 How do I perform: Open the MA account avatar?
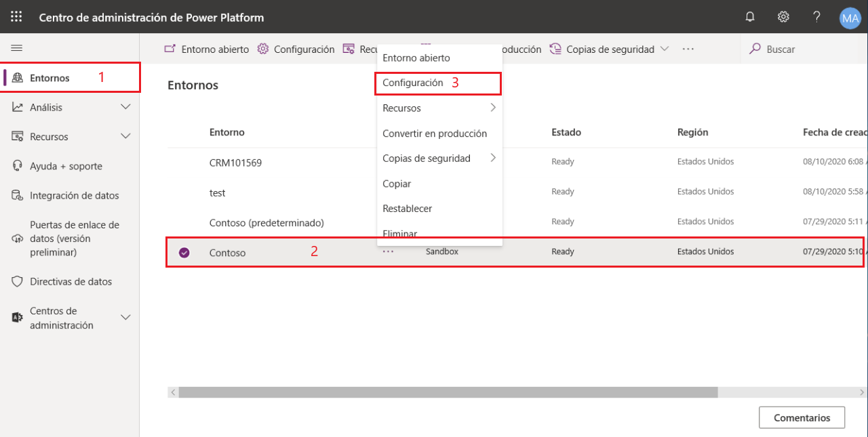click(x=850, y=18)
